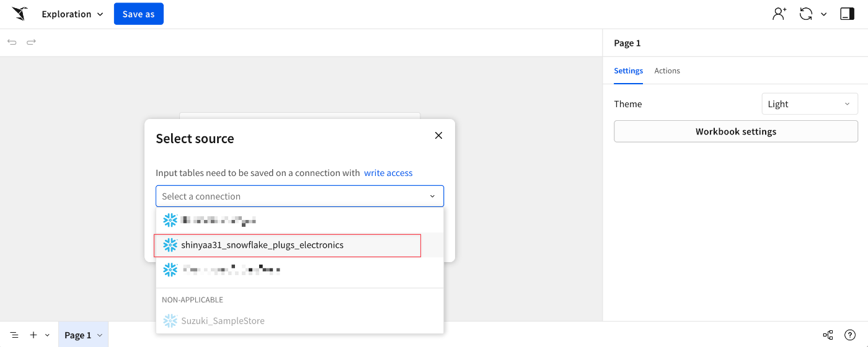Image resolution: width=868 pixels, height=347 pixels.
Task: Click the Theme label
Action: [628, 104]
